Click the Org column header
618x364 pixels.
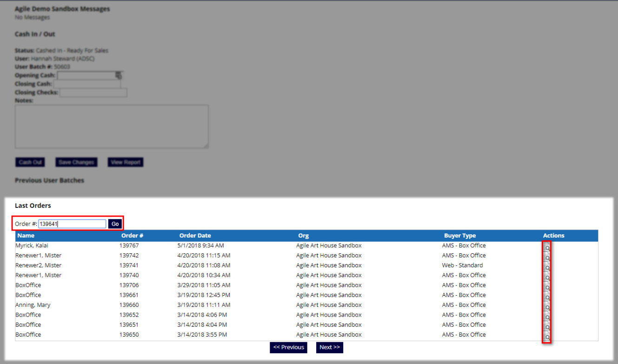[303, 236]
